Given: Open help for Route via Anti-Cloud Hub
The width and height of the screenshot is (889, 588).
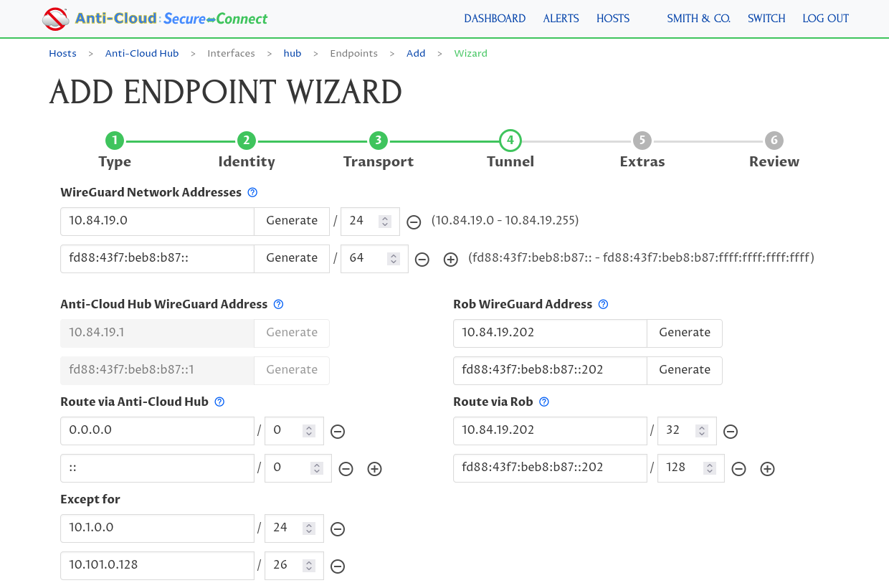Looking at the screenshot, I should [x=220, y=402].
